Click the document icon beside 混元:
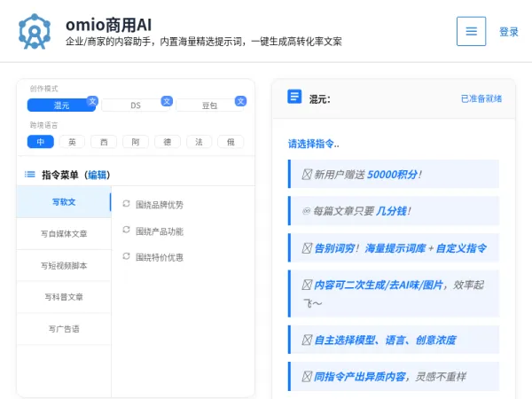Image resolution: width=532 pixels, height=399 pixels. pos(294,97)
